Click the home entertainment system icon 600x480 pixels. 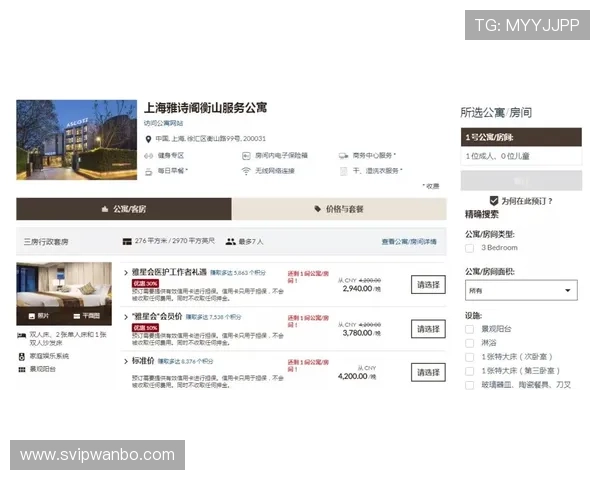coord(22,357)
